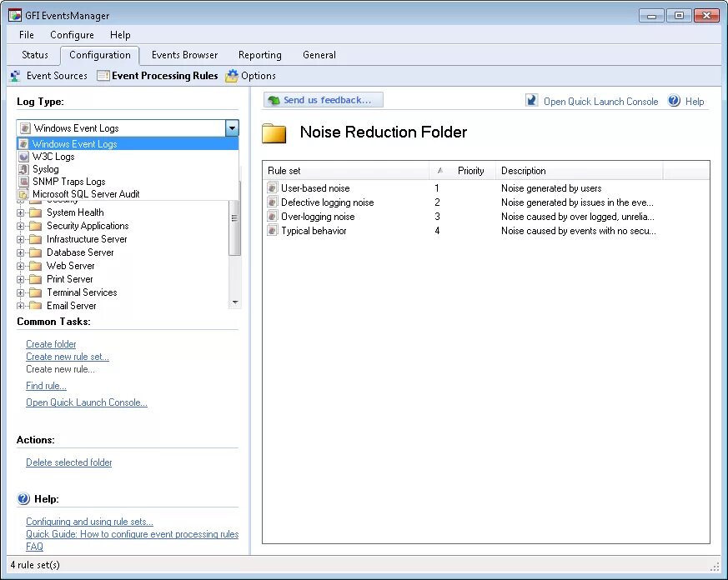The height and width of the screenshot is (580, 728).
Task: Click the Defective logging noise rule set icon
Action: coord(273,202)
